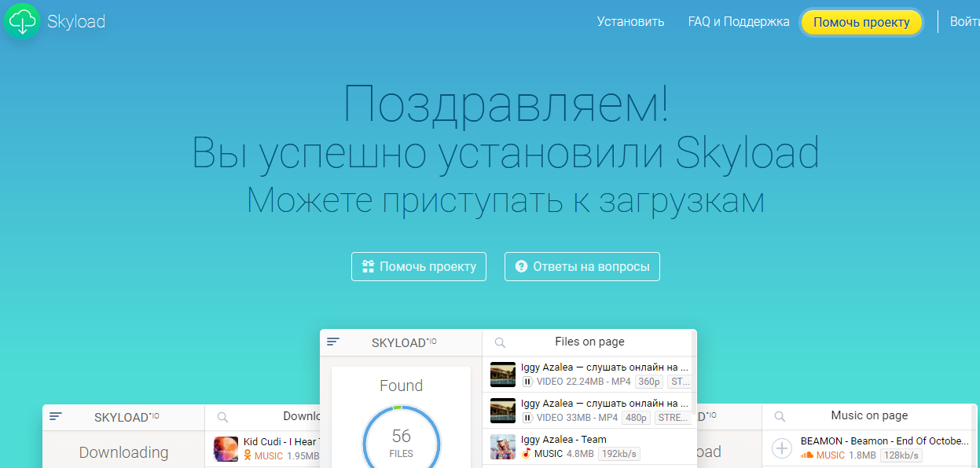
Task: Click the Files on page heading
Action: point(589,342)
